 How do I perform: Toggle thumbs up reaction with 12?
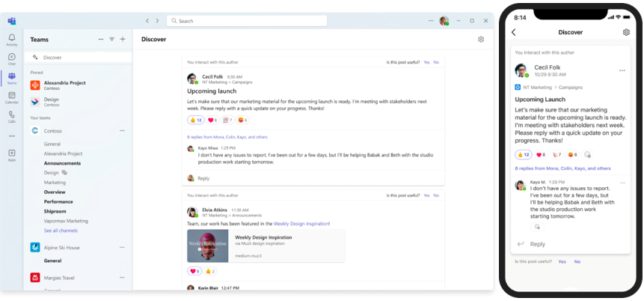click(x=195, y=120)
